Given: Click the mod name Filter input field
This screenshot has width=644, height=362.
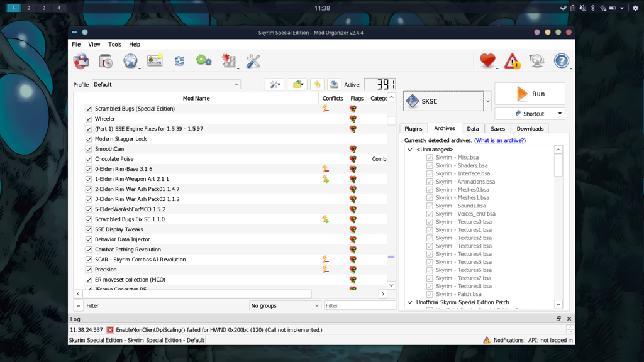Looking at the screenshot, I should (x=360, y=306).
